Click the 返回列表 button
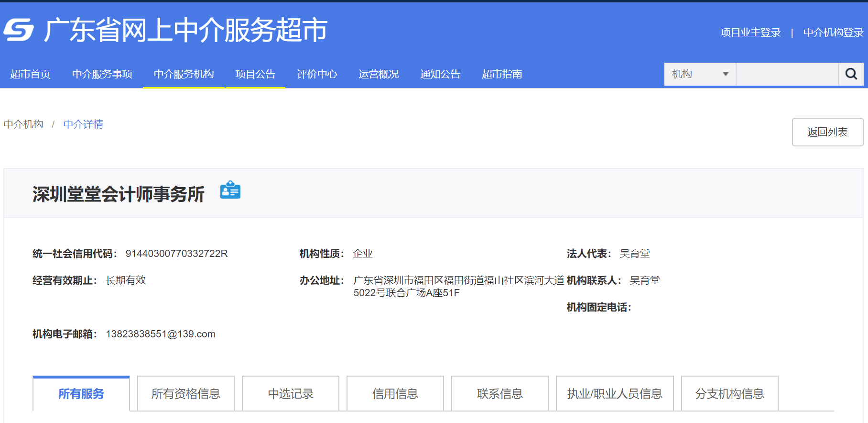The height and width of the screenshot is (423, 868). (x=827, y=132)
